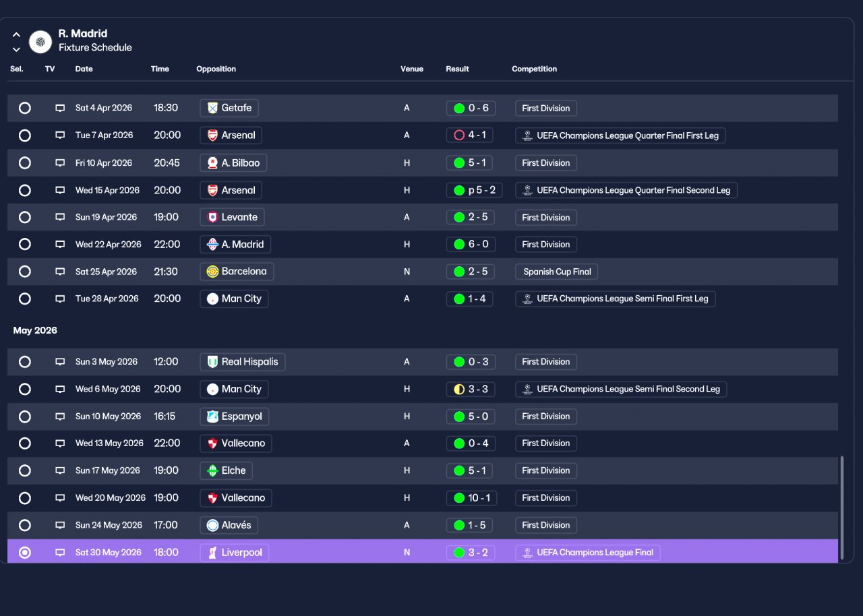The height and width of the screenshot is (616, 863).
Task: Click the Levante club crest icon
Action: point(212,217)
